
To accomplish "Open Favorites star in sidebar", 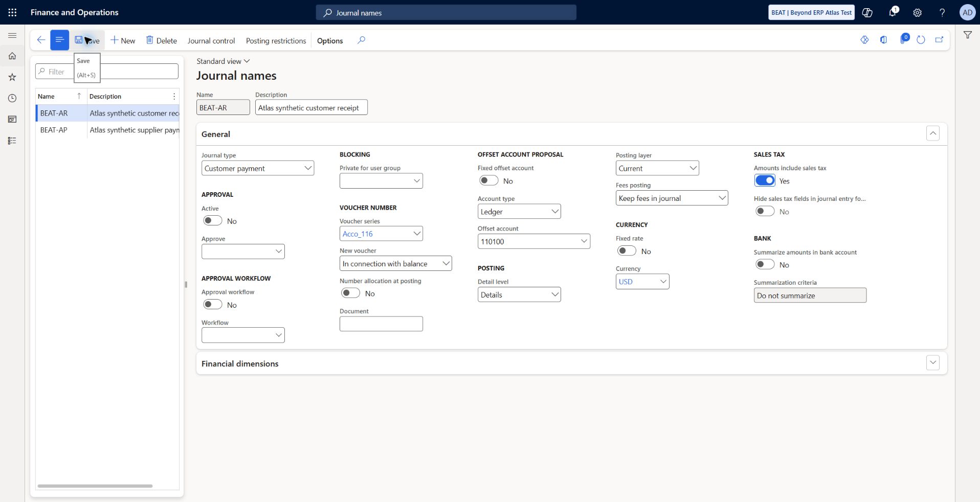I will [x=12, y=77].
